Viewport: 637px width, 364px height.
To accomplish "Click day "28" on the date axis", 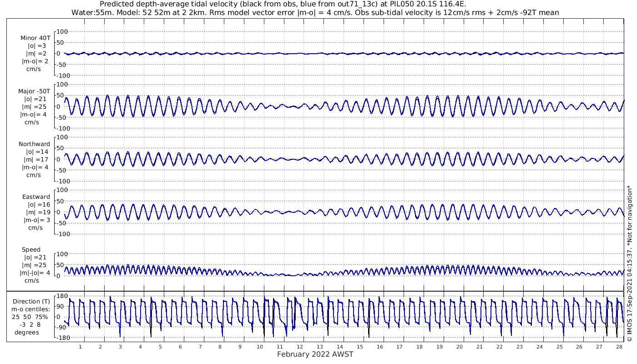I will [619, 347].
